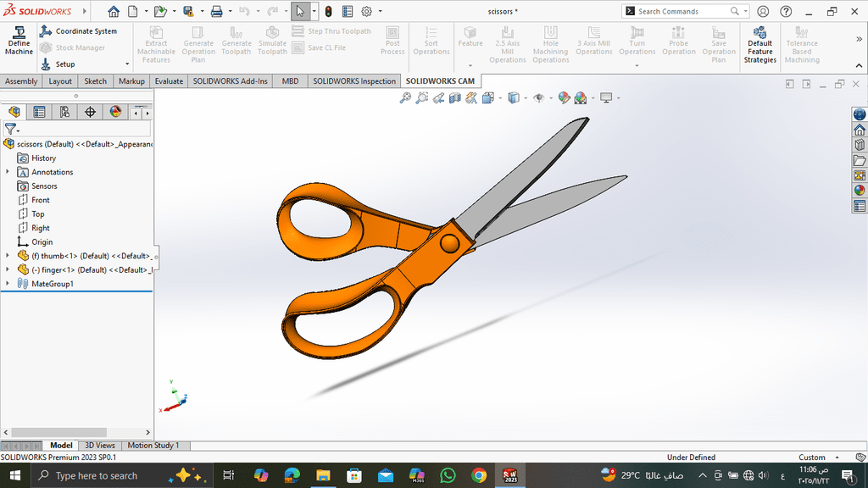Click the Define Machine icon
Image resolution: width=868 pixels, height=488 pixels.
click(19, 41)
